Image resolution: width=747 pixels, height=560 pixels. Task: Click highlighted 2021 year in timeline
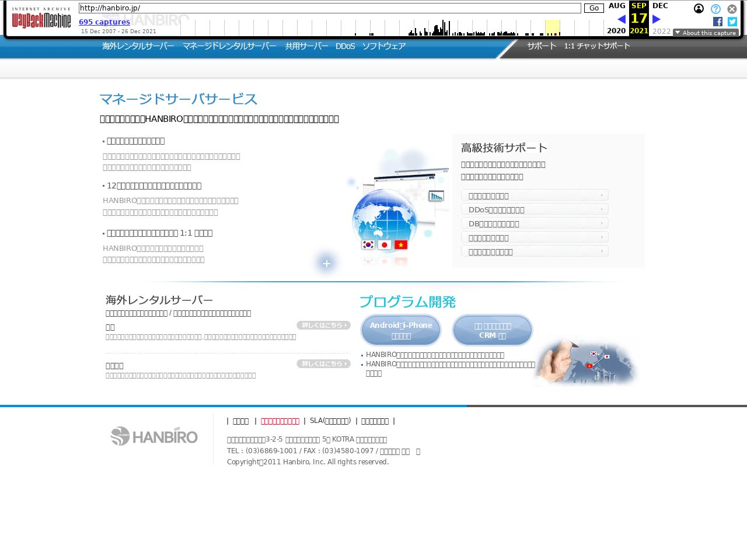point(553,27)
